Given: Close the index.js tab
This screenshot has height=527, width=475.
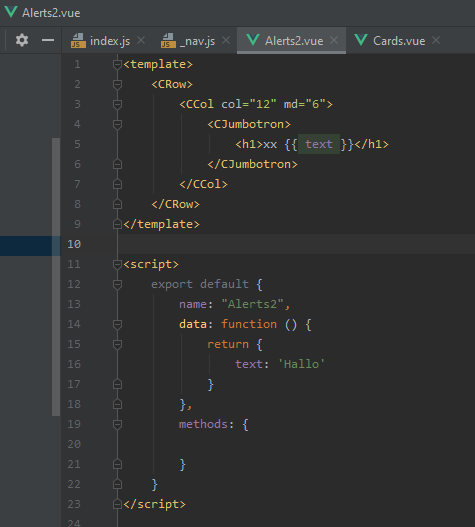Looking at the screenshot, I should (141, 40).
